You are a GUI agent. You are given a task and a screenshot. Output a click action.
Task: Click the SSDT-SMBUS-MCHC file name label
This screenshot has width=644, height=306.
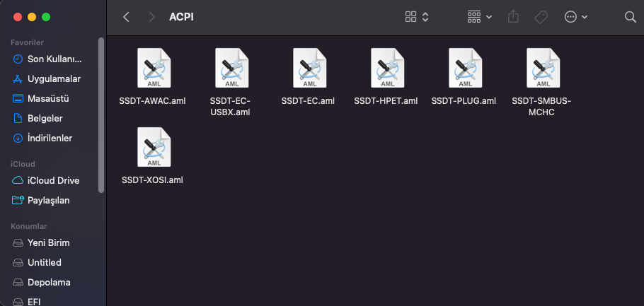(541, 106)
